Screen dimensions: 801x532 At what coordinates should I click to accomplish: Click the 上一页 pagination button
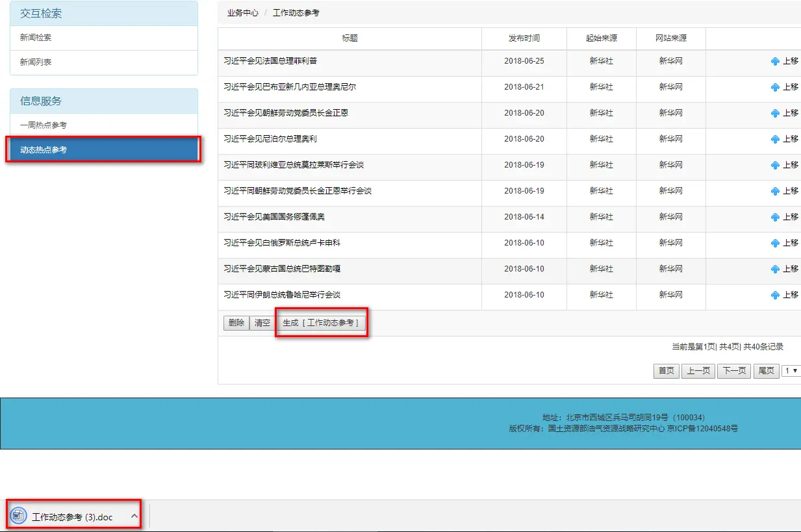(x=698, y=371)
